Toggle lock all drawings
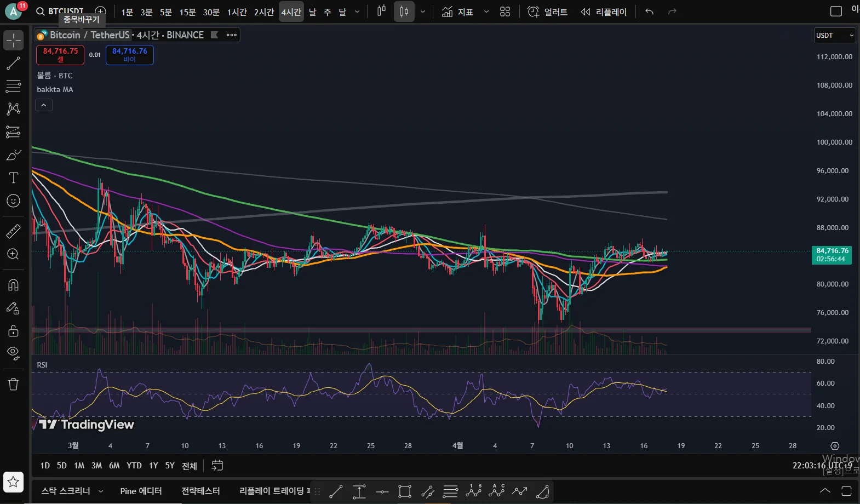 click(13, 331)
